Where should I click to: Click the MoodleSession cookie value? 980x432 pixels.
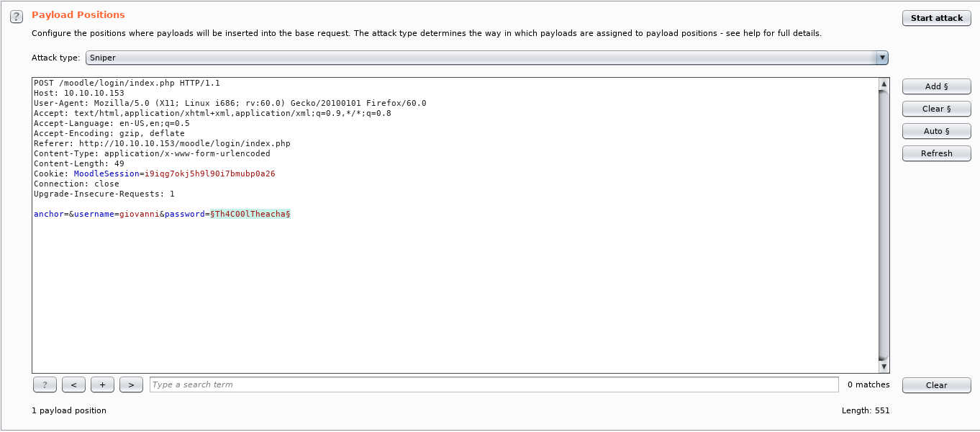tap(209, 174)
